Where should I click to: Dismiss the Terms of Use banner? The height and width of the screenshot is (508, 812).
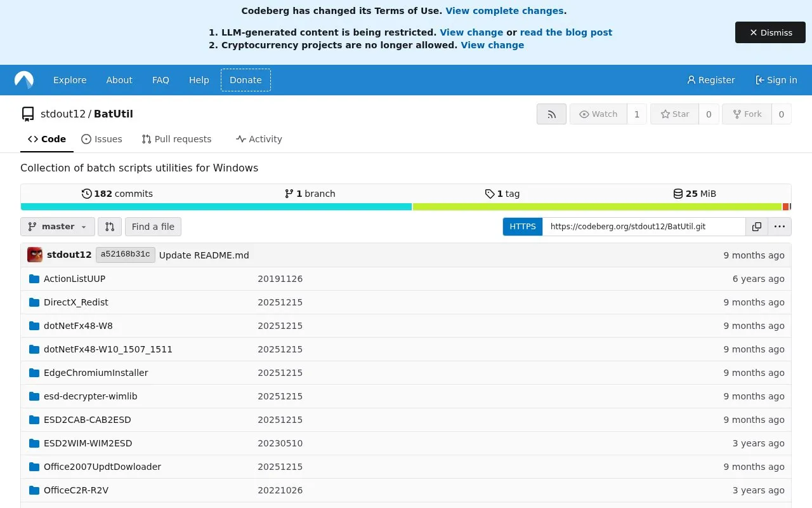pos(770,32)
